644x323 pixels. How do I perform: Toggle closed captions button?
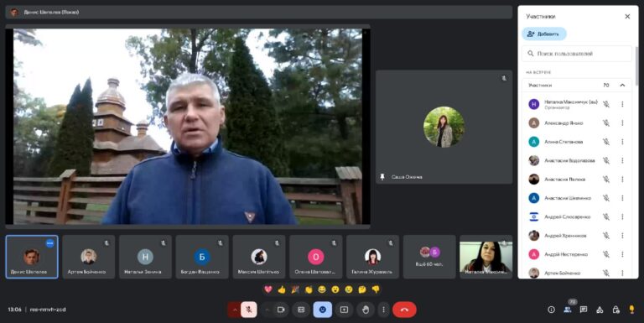click(301, 310)
